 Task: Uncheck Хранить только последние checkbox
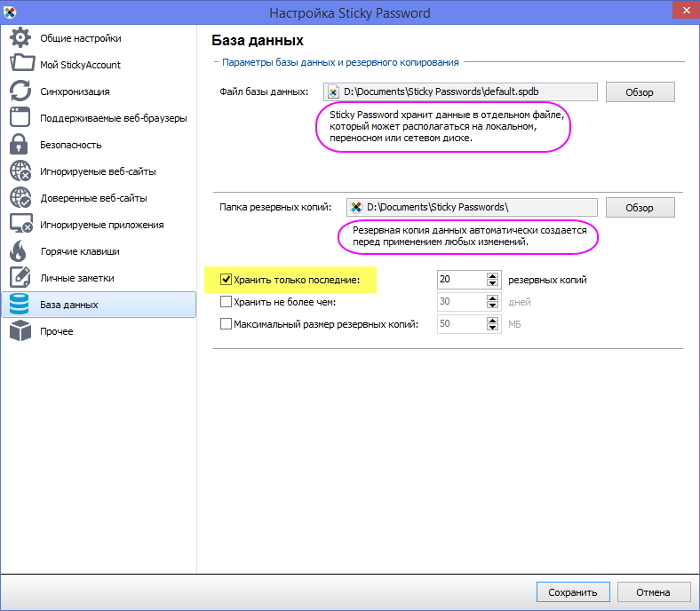pos(226,280)
